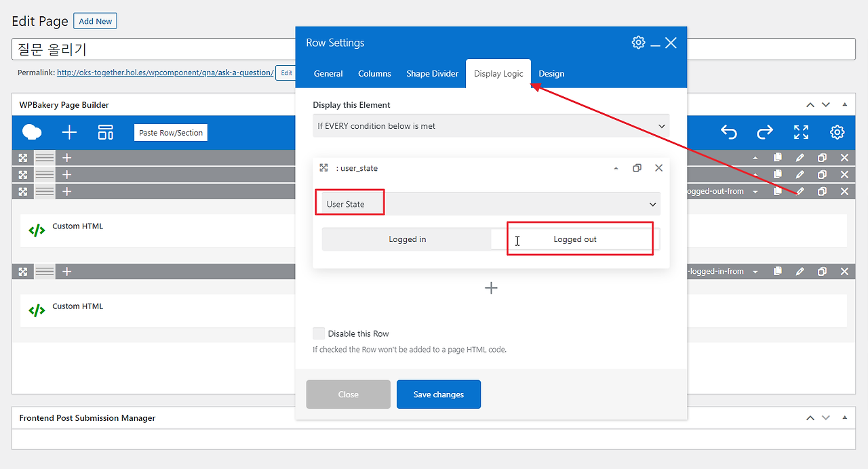Delete the logged-out-from row

[844, 191]
